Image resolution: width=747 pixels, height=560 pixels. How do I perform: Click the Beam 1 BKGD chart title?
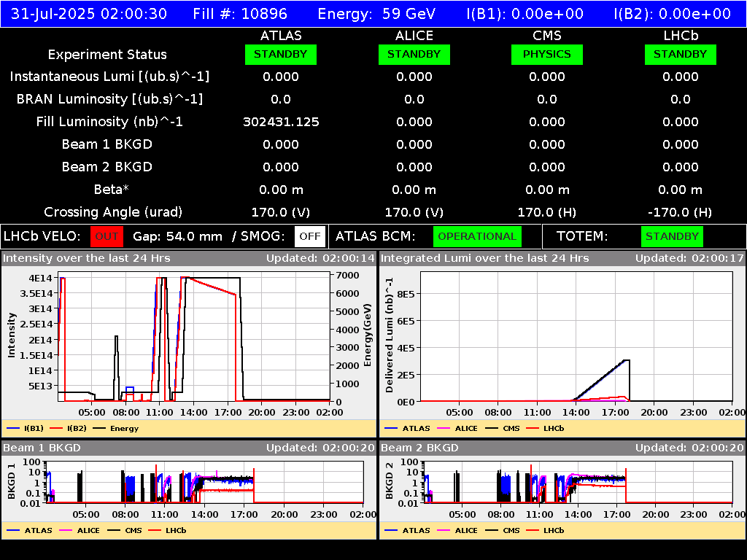point(42,448)
